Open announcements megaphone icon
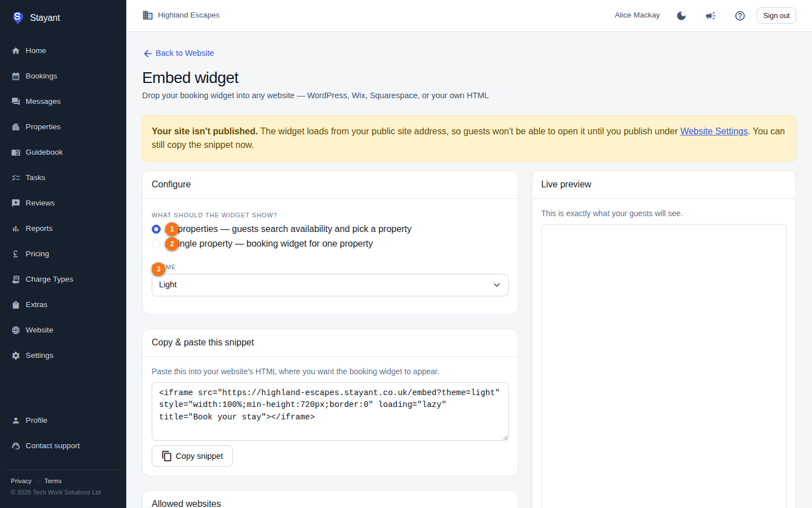The height and width of the screenshot is (508, 812). [710, 16]
